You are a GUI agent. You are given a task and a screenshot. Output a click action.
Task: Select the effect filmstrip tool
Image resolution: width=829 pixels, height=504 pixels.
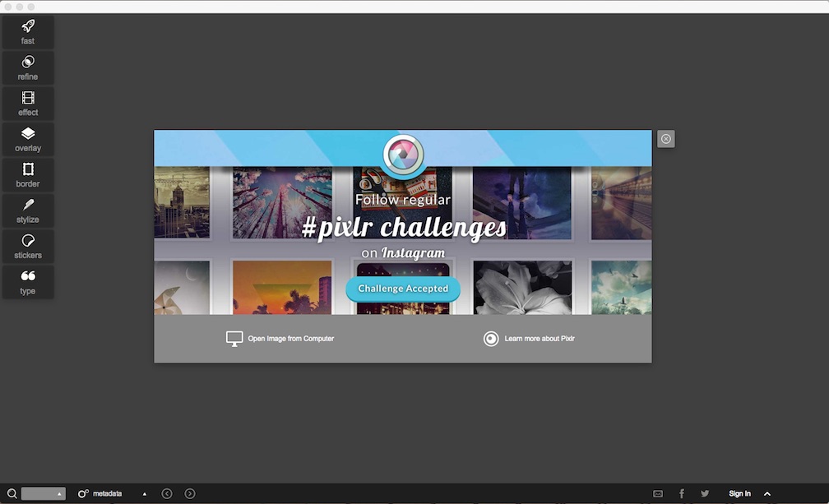pyautogui.click(x=27, y=104)
